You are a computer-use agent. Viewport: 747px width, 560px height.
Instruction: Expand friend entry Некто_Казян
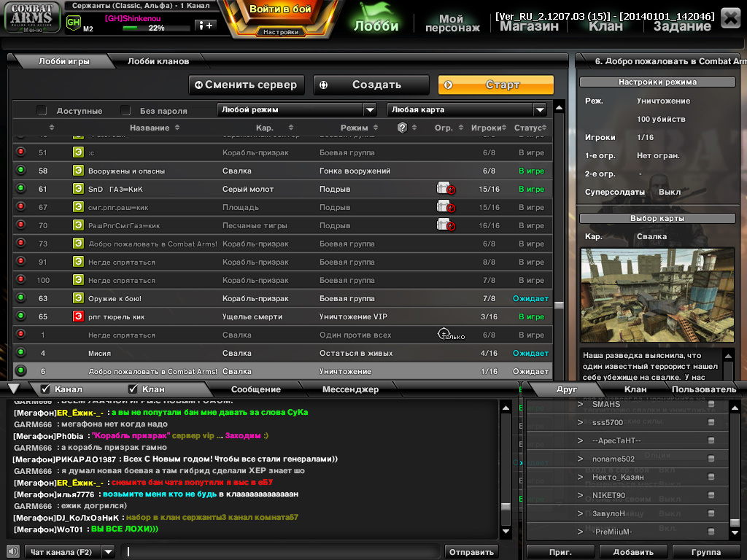(580, 477)
